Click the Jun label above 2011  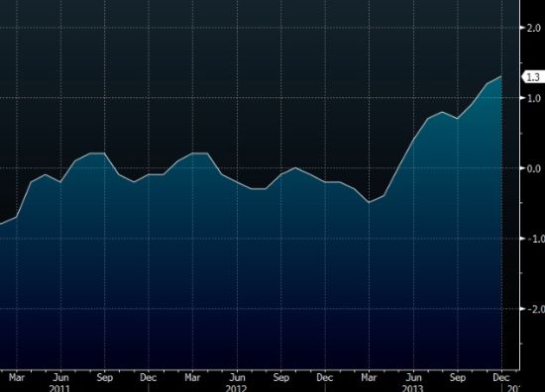(x=60, y=377)
